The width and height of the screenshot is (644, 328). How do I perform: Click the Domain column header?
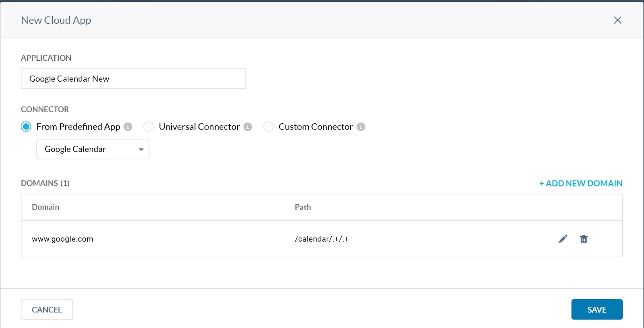click(x=45, y=207)
